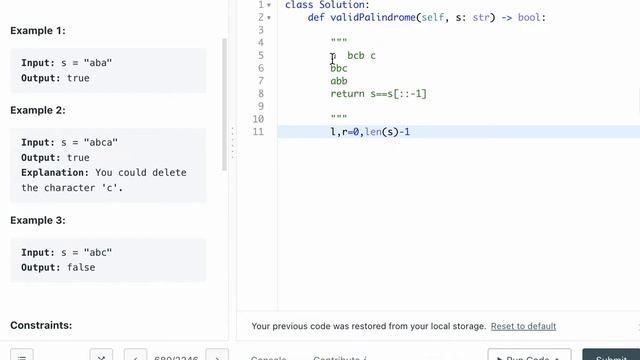Click the Run Code button

[x=529, y=354]
